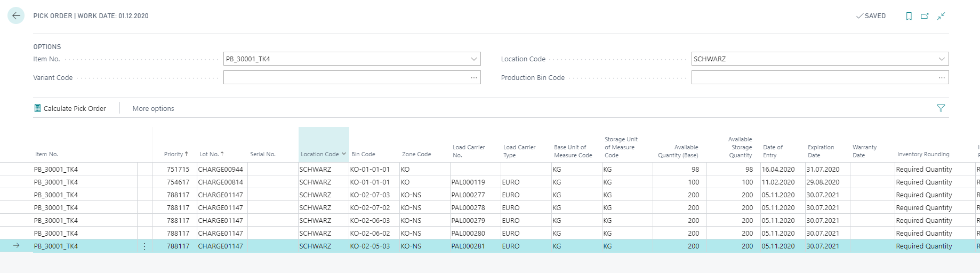Image resolution: width=980 pixels, height=273 pixels.
Task: Click the Serial No. column header
Action: tap(262, 154)
